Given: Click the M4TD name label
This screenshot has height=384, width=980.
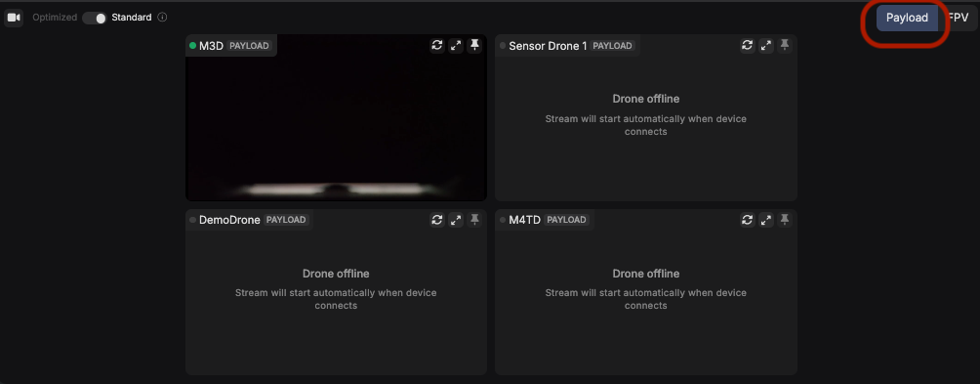Looking at the screenshot, I should point(524,220).
